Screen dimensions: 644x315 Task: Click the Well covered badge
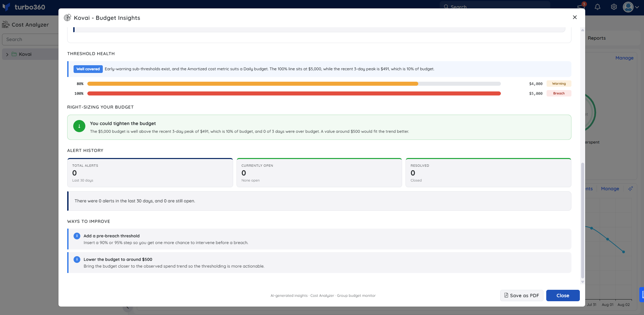click(x=88, y=69)
